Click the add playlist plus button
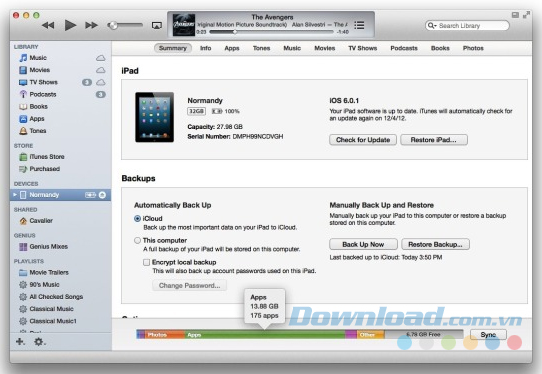 coord(20,342)
